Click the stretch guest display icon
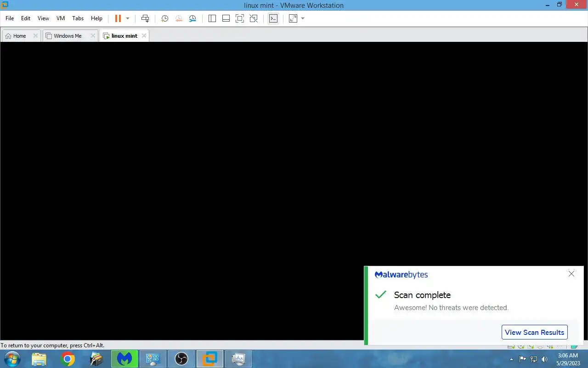588x368 pixels. [x=293, y=18]
